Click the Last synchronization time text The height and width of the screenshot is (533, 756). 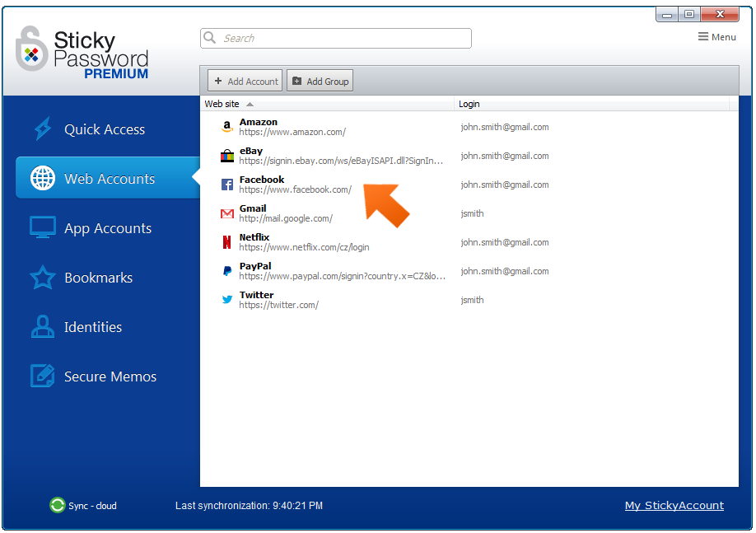pyautogui.click(x=249, y=506)
